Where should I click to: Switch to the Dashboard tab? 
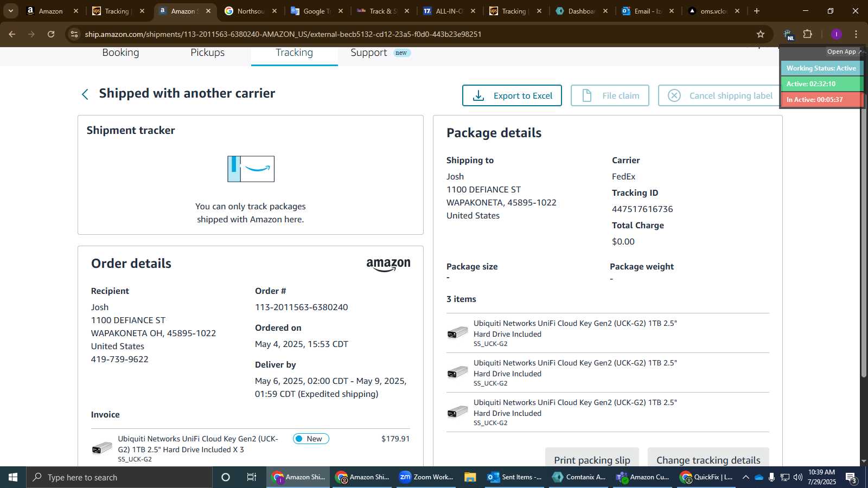coord(582,11)
